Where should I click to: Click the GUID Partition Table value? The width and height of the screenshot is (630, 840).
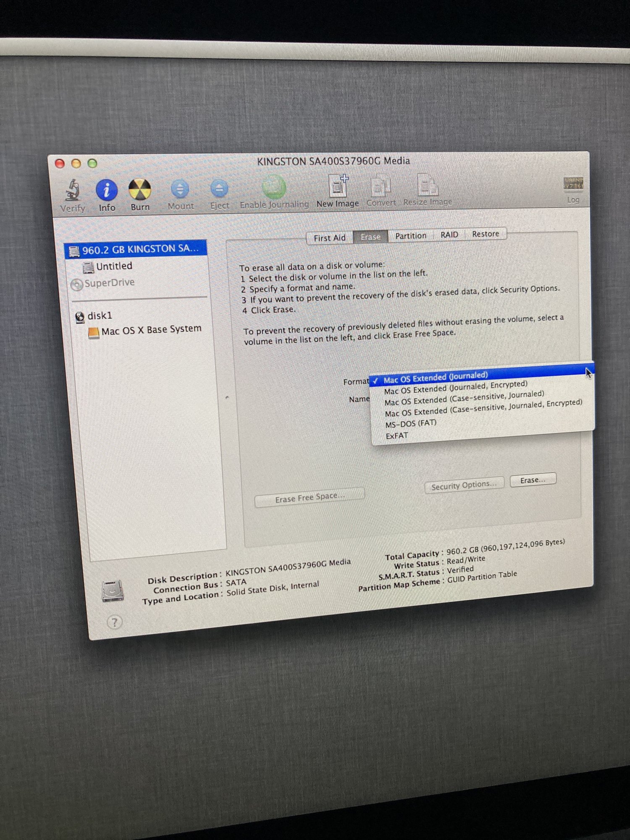pyautogui.click(x=482, y=576)
